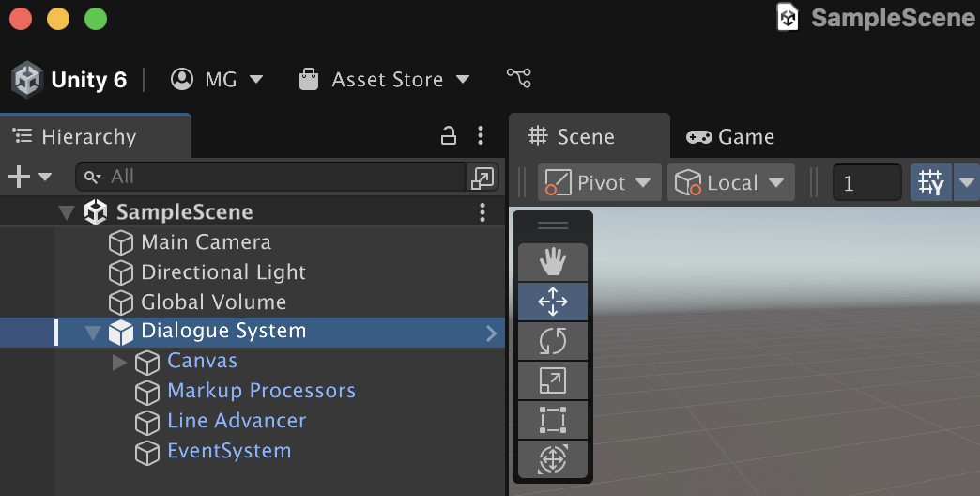Collapse Dialogue System children
This screenshot has width=980, height=496.
coord(93,333)
